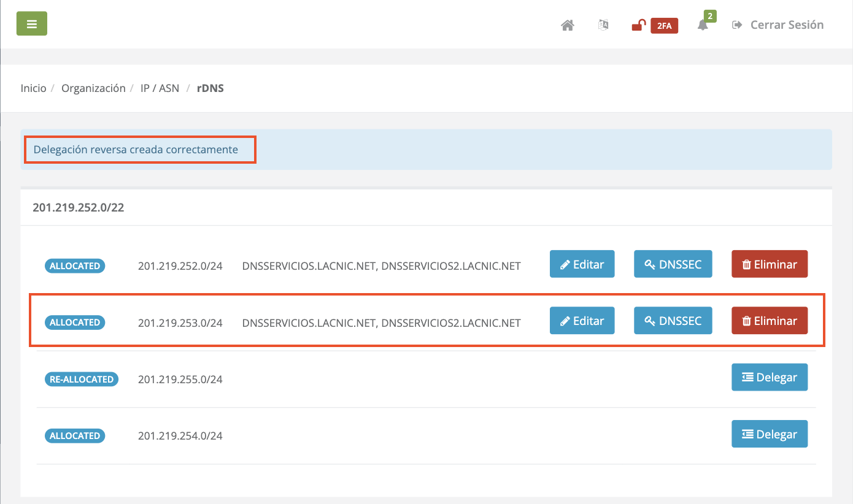The width and height of the screenshot is (853, 504).
Task: Navigate to Inicio breadcrumb
Action: click(x=33, y=88)
